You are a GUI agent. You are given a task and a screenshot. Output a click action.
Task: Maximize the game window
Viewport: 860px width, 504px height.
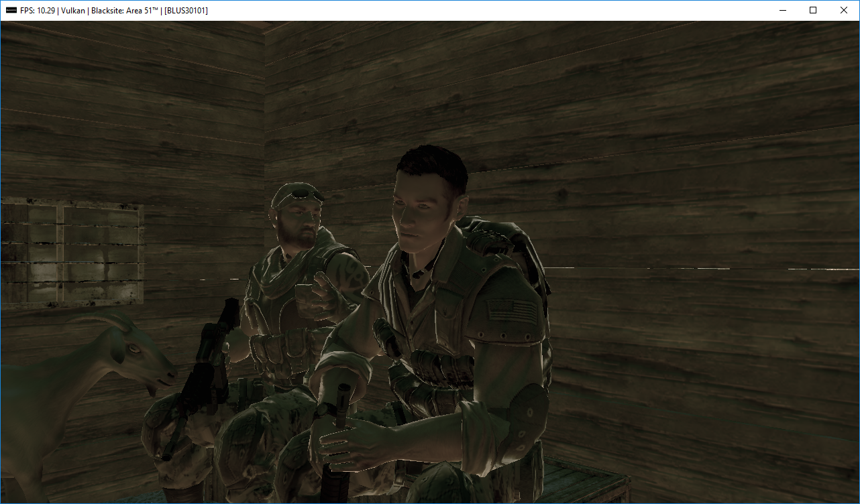click(813, 11)
